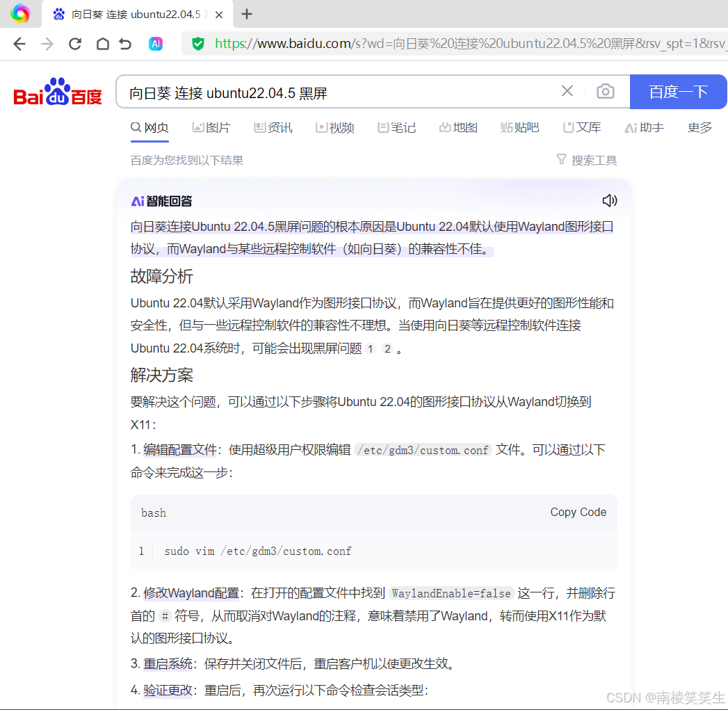Reload the page with the refresh icon

[x=75, y=44]
